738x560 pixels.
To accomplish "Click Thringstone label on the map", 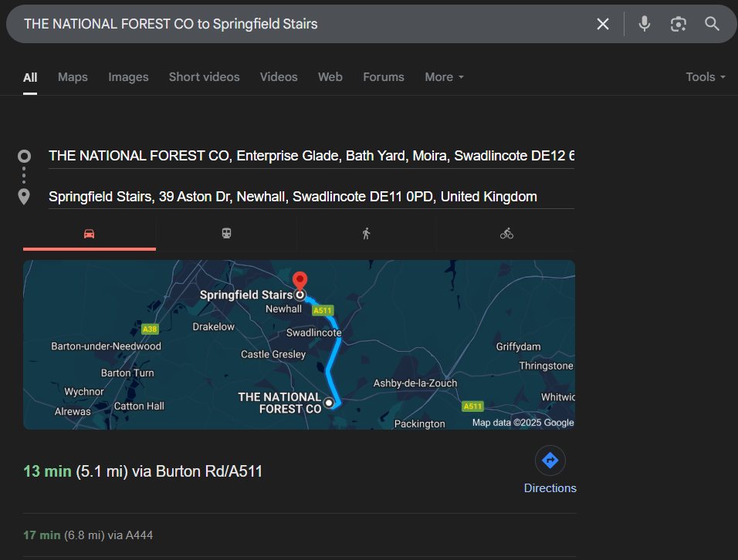I will tap(546, 366).
